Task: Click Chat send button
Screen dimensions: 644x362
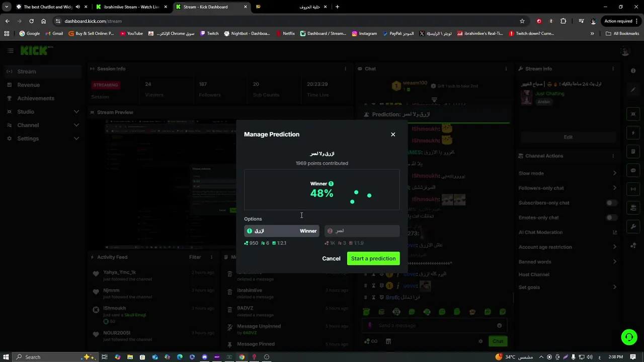Action: coord(498,341)
